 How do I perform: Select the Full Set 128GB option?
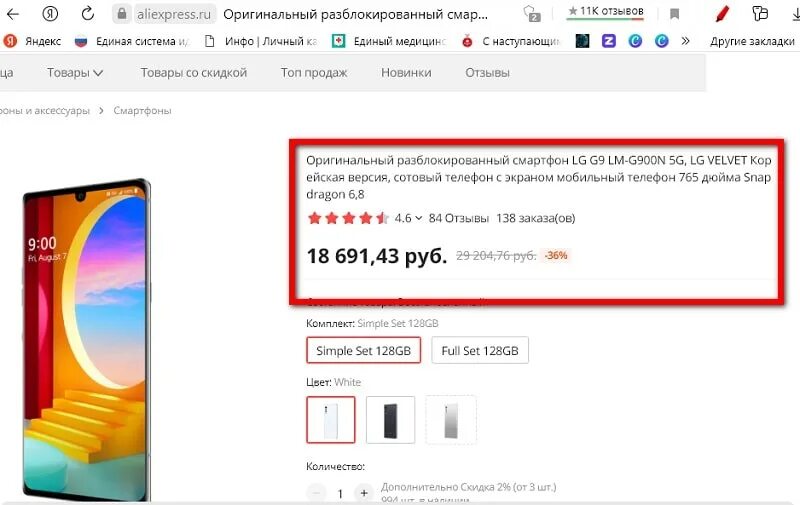coord(480,350)
